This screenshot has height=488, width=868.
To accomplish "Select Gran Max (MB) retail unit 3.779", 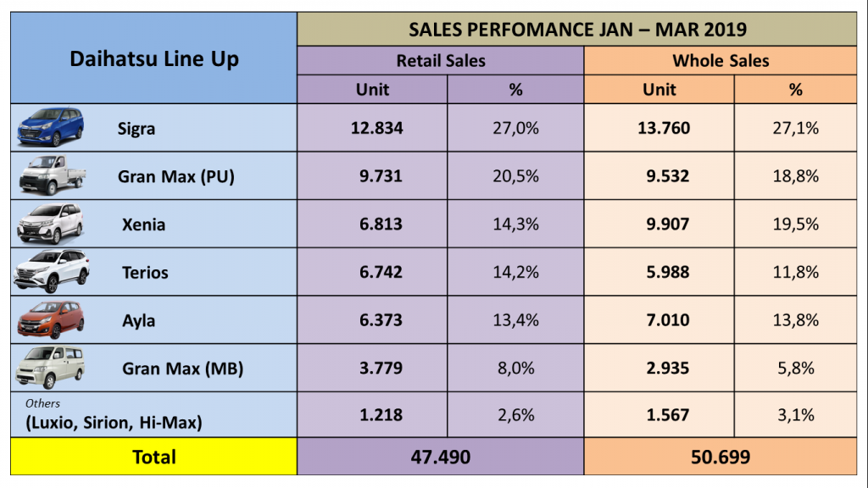I will pos(376,368).
